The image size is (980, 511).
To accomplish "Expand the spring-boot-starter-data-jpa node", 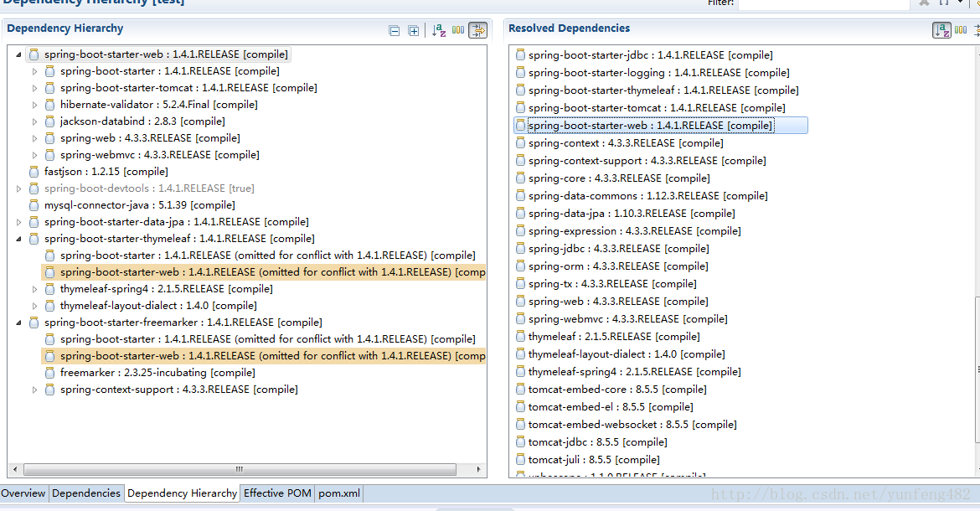I will 18,222.
